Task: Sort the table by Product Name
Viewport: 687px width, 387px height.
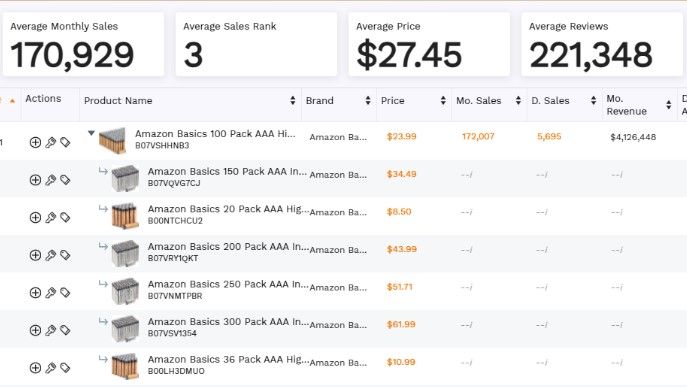Action: pyautogui.click(x=293, y=101)
